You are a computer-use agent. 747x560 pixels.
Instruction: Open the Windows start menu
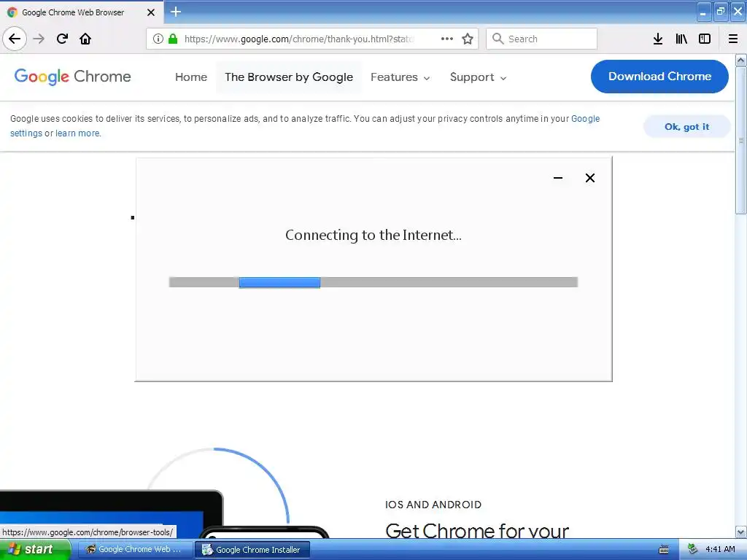pos(35,550)
